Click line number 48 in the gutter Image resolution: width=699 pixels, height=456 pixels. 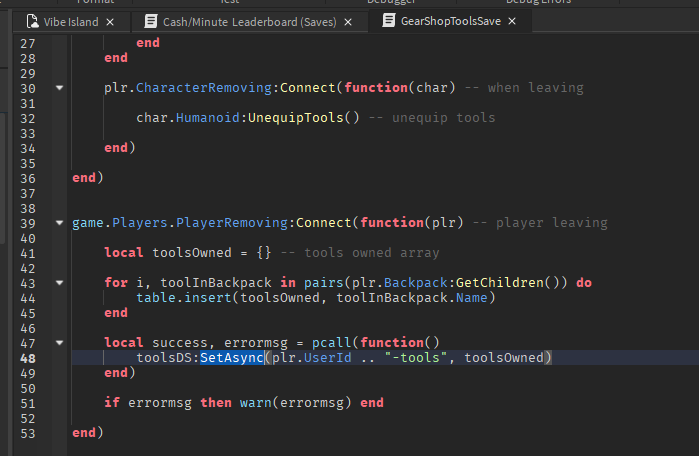(28, 358)
